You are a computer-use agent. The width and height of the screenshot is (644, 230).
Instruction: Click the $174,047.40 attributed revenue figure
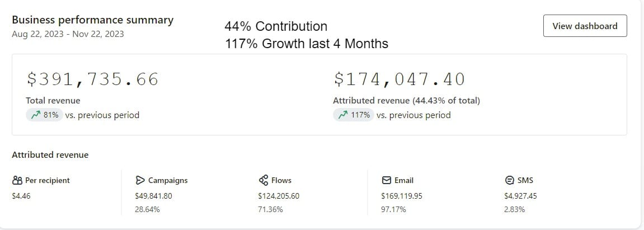pyautogui.click(x=399, y=79)
